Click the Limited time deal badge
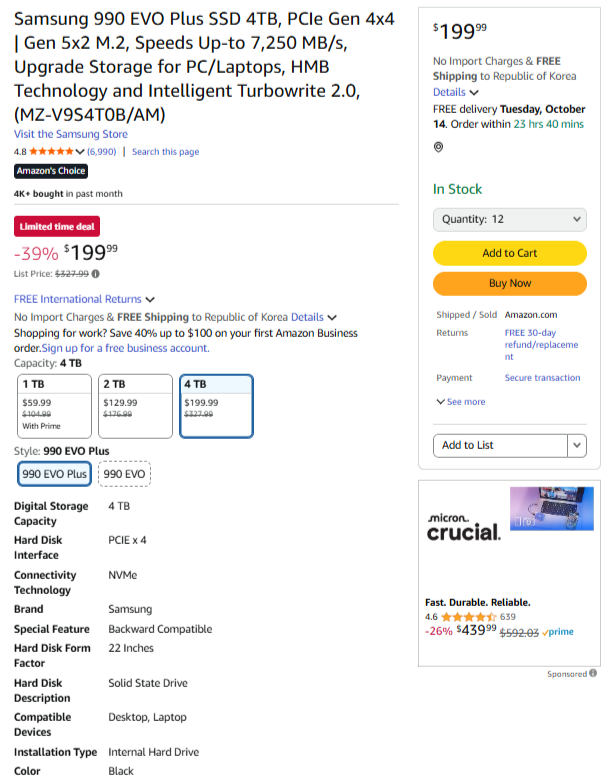Screen dimensions: 606x781 pos(57,227)
